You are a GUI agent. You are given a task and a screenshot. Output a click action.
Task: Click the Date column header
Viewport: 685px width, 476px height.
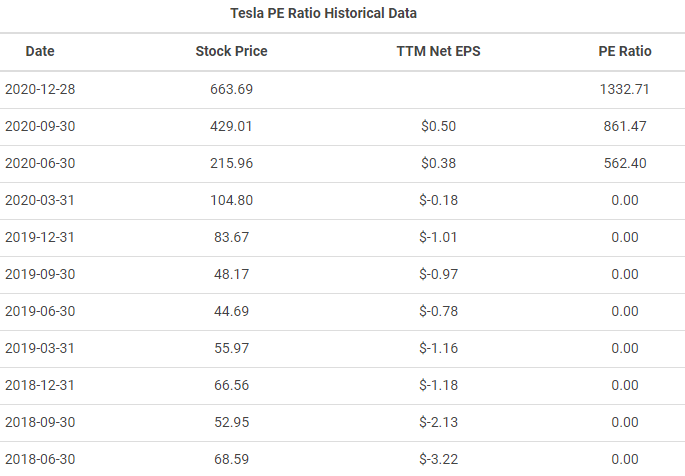point(40,51)
